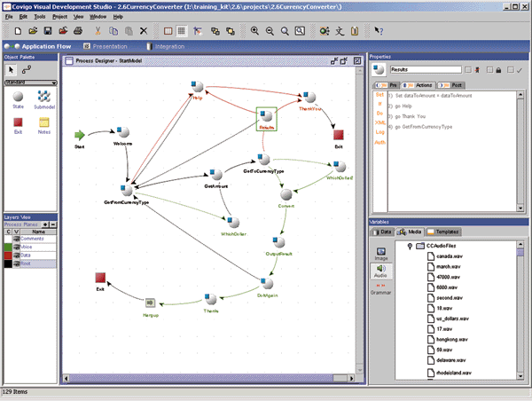Pick the Submodel object from palette
The image size is (532, 401).
point(43,97)
